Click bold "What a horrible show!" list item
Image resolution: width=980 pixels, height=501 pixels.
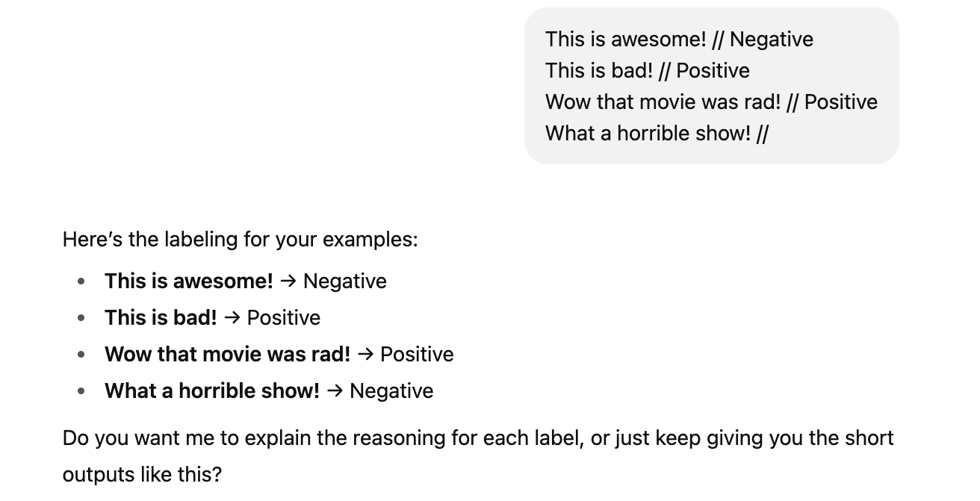point(211,391)
